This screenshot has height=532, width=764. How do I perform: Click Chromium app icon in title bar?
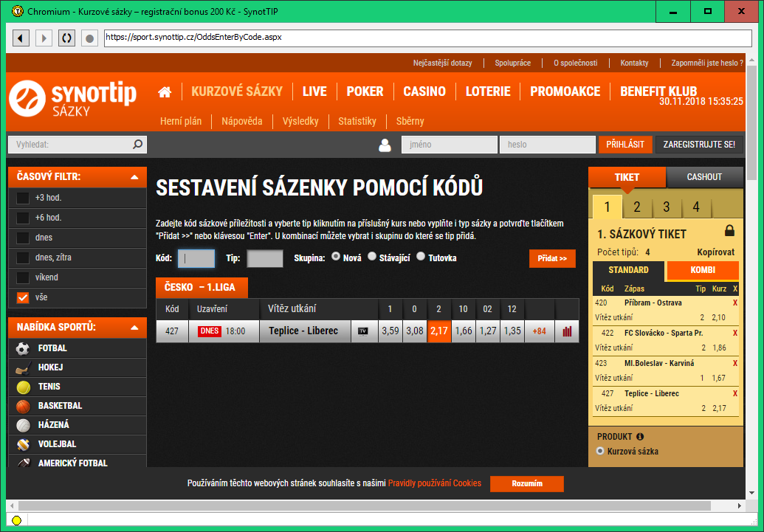tap(17, 11)
